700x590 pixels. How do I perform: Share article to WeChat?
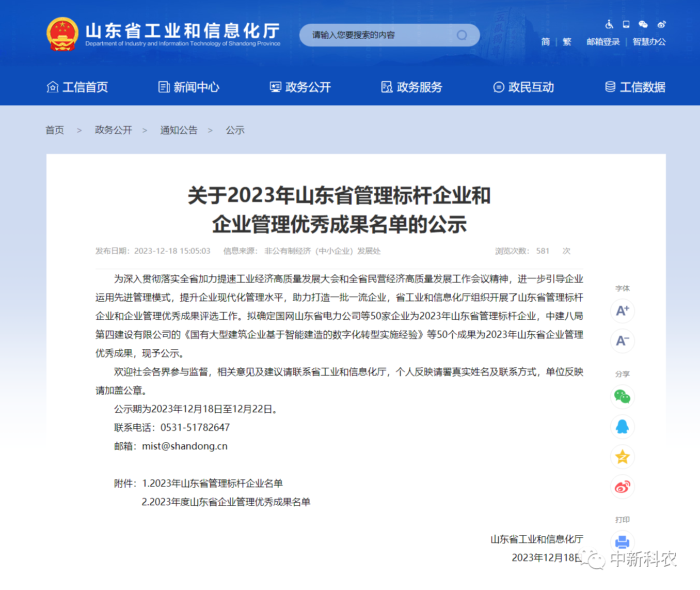pos(623,397)
